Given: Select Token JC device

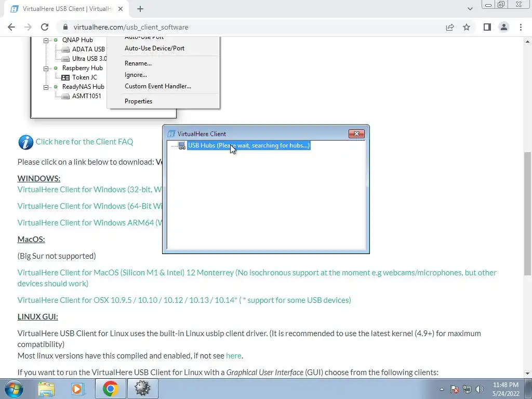Looking at the screenshot, I should coord(85,77).
